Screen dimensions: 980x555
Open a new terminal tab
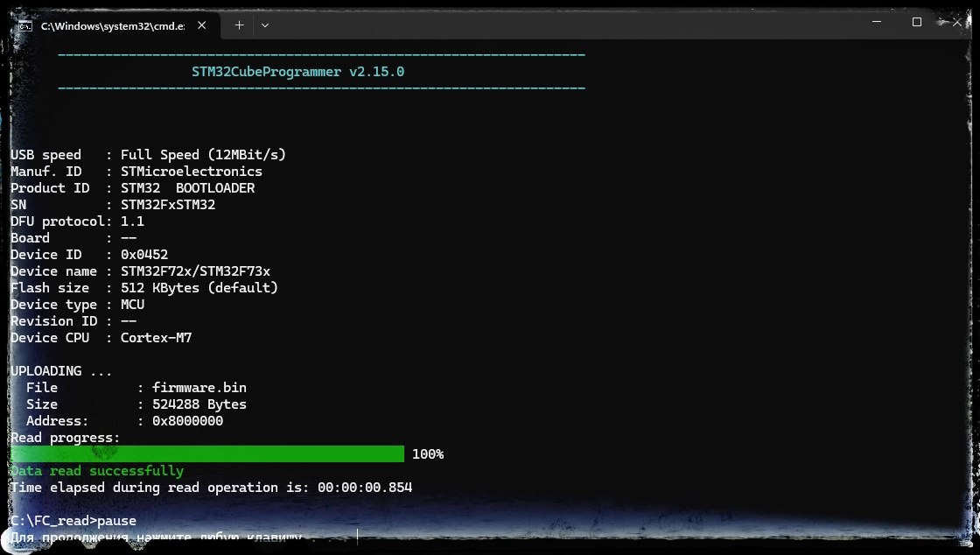pos(239,25)
